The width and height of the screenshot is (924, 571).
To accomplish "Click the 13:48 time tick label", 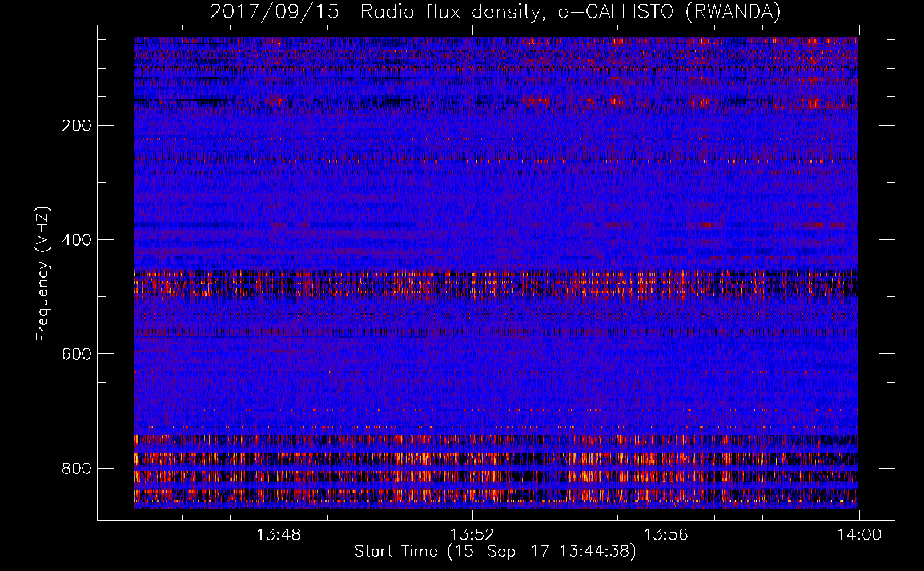I will coord(279,535).
